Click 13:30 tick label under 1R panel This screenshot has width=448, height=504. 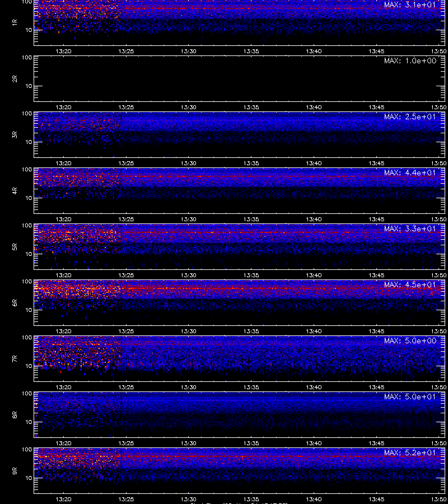click(x=188, y=52)
